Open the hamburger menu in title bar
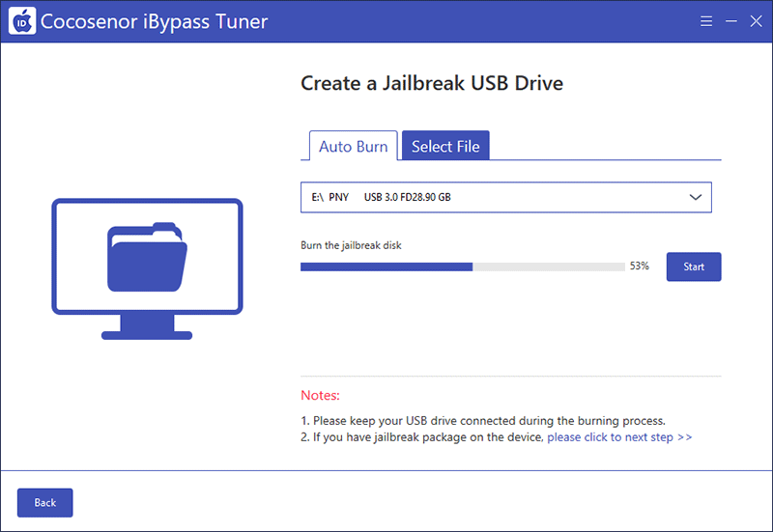773x532 pixels. click(x=706, y=21)
